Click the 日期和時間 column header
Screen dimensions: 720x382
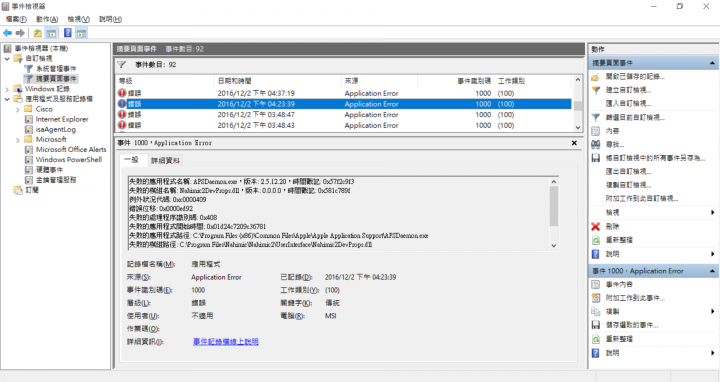(x=278, y=81)
